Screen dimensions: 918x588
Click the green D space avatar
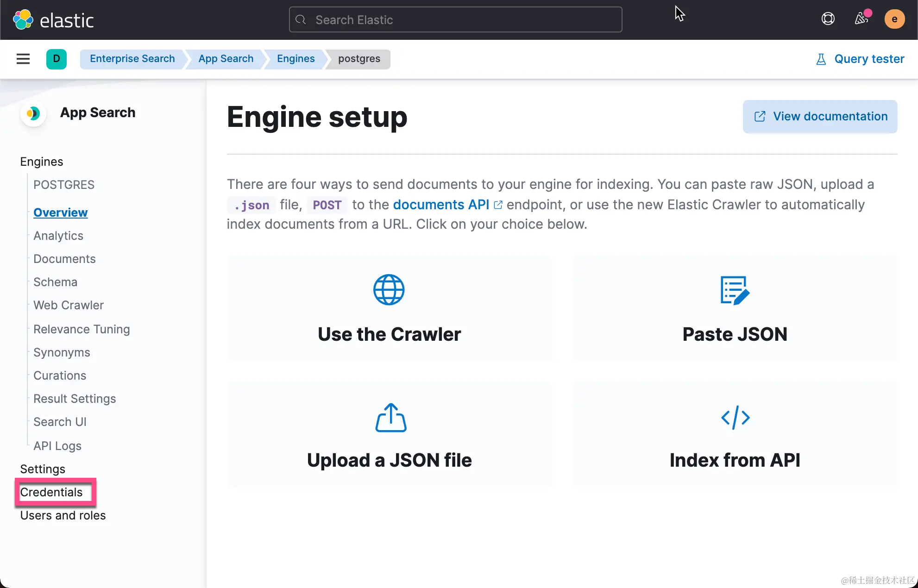(x=57, y=59)
